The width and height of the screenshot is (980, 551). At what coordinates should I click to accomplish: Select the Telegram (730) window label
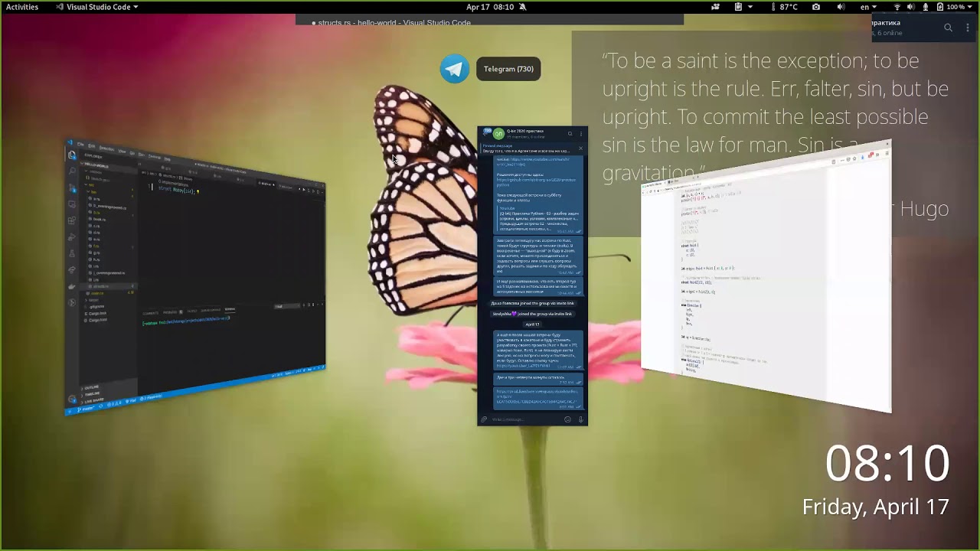pos(508,69)
